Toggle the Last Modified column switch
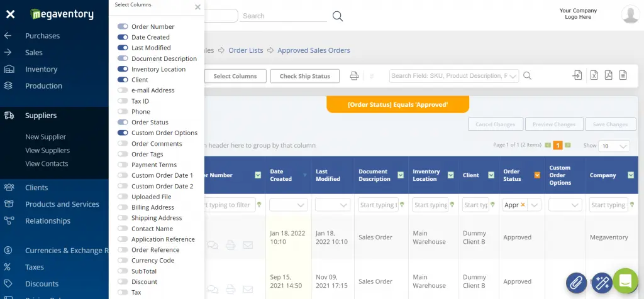This screenshot has height=299, width=644. 123,48
